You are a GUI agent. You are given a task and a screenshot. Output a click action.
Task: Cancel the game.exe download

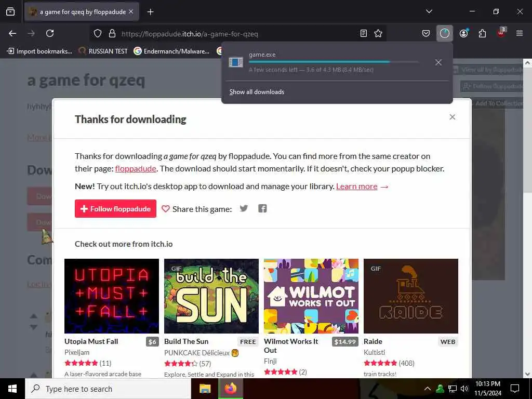click(x=438, y=62)
